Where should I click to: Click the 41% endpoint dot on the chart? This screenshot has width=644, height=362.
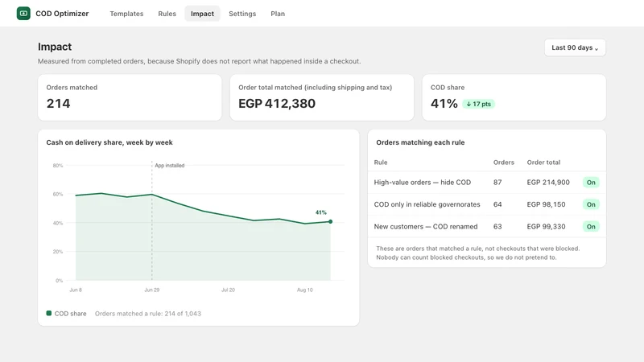pyautogui.click(x=330, y=222)
